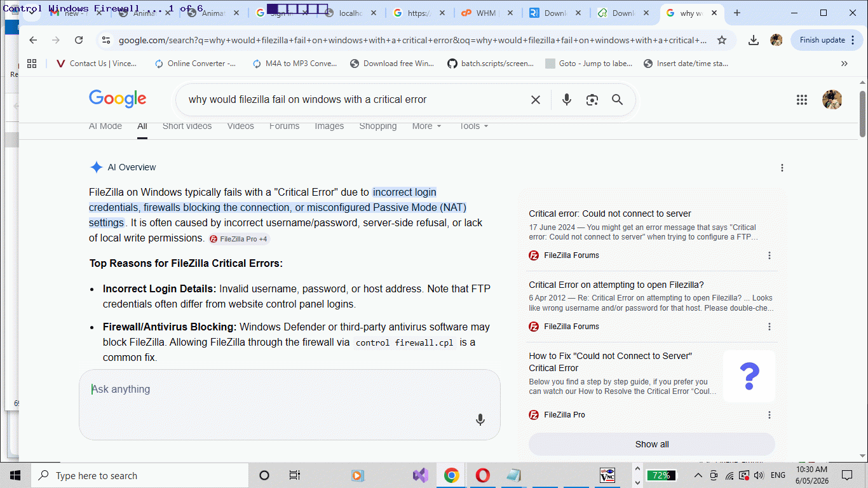Screen dimensions: 868x488
Task: Click the page vertical scrollbar
Action: coord(863,114)
